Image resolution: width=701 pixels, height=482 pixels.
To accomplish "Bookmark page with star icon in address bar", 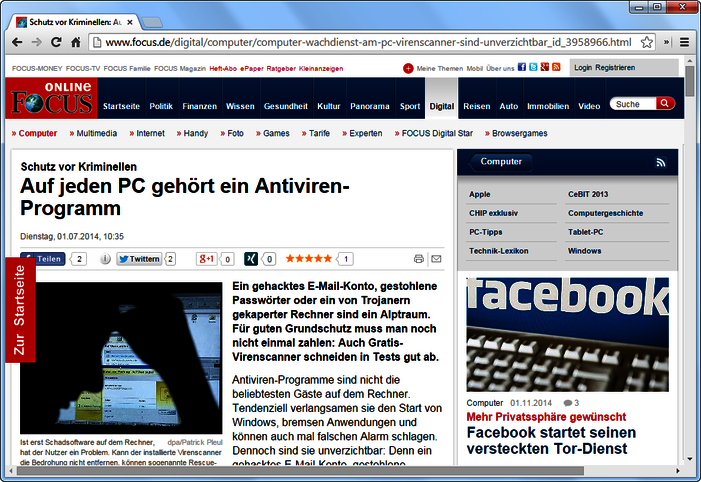I will (647, 42).
